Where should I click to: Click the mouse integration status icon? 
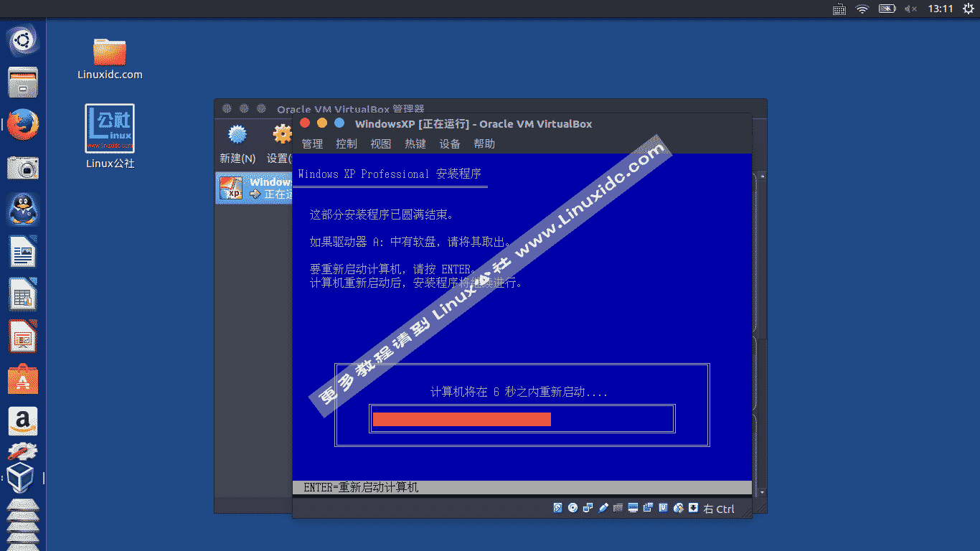pos(678,508)
